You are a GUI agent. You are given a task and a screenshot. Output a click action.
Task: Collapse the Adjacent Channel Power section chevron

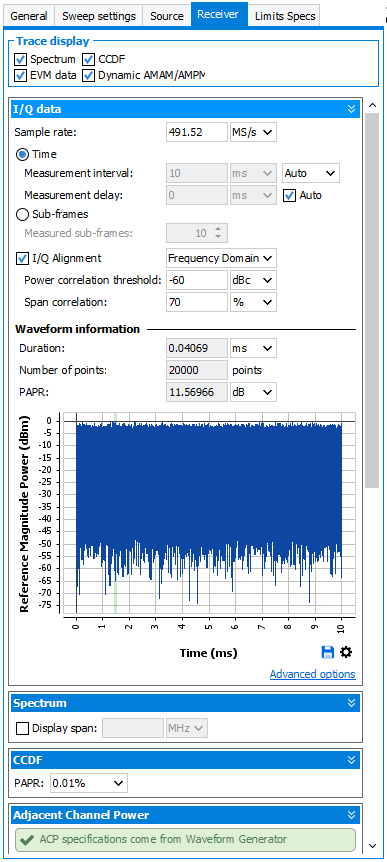point(352,815)
